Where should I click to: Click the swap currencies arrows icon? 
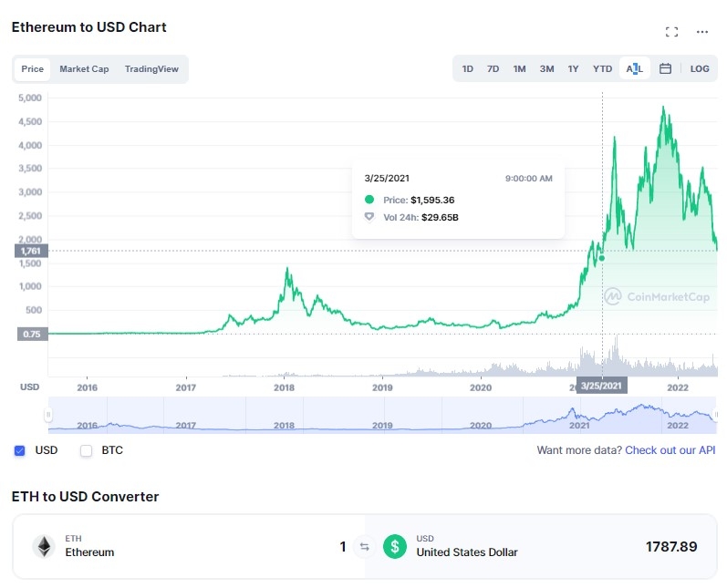(x=365, y=547)
